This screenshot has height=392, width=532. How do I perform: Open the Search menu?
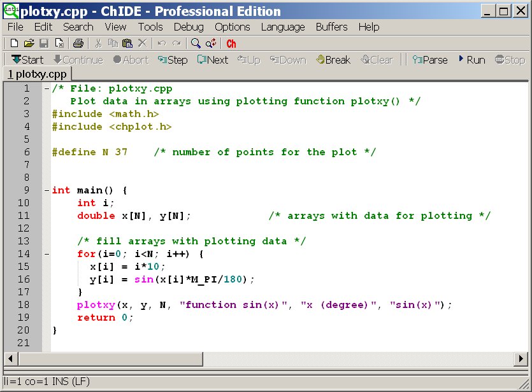point(78,27)
